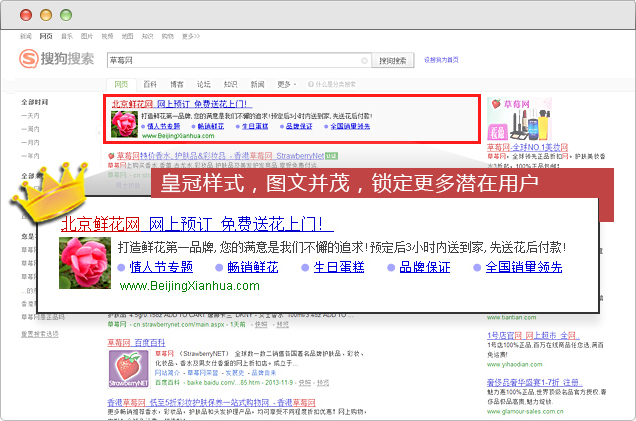Click the help icon beside 什么是分类搜索

pyautogui.click(x=311, y=84)
